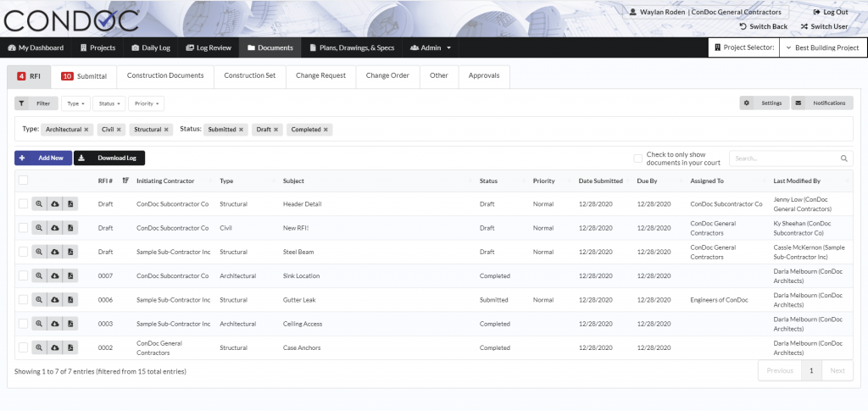This screenshot has width=868, height=411.
Task: Check the box for New RFI! row
Action: click(23, 228)
